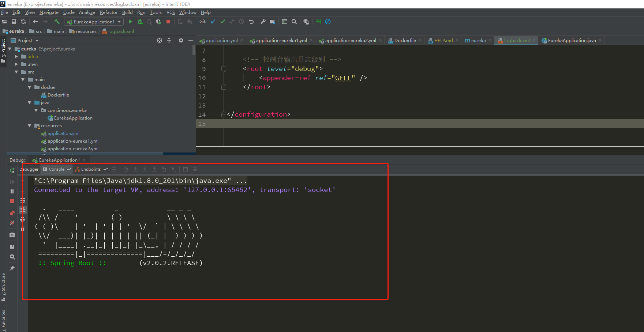View breakpoints with double red circle icon

(x=12, y=213)
